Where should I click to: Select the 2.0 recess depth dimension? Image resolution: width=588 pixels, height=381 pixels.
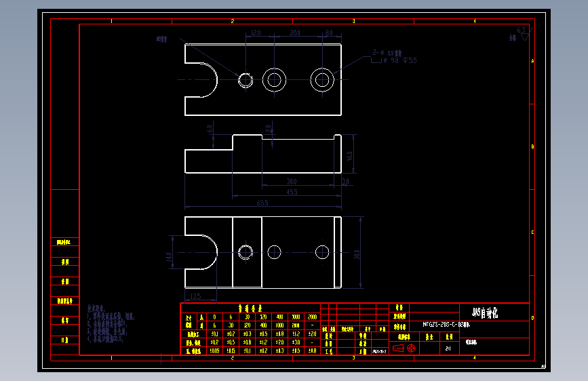269,129
